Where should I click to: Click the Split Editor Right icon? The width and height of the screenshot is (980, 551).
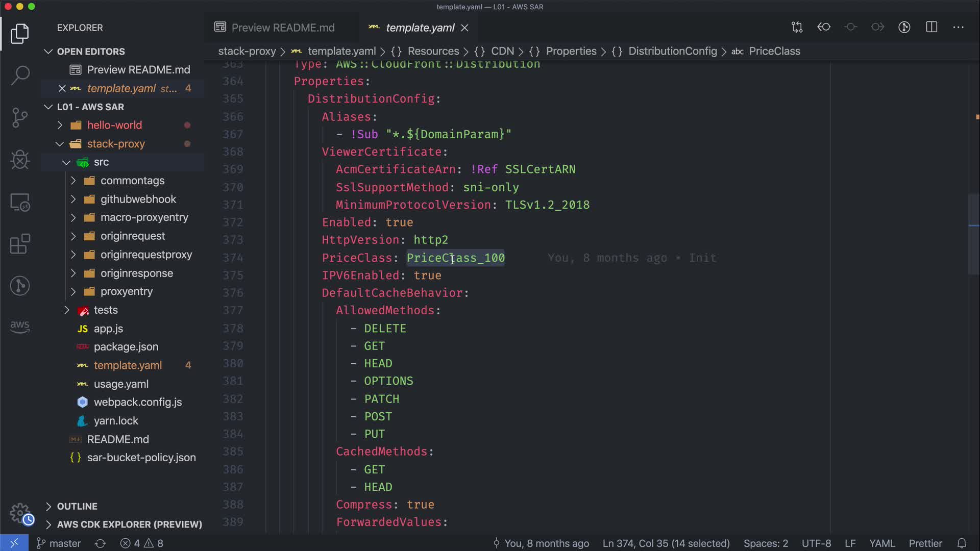pyautogui.click(x=932, y=27)
